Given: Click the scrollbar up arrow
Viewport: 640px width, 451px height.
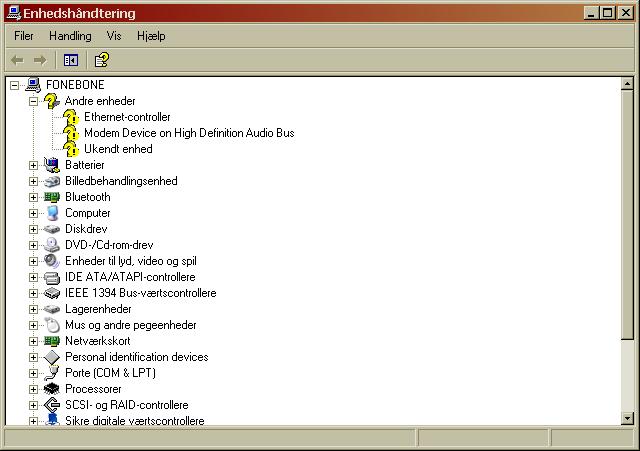Looking at the screenshot, I should point(627,84).
